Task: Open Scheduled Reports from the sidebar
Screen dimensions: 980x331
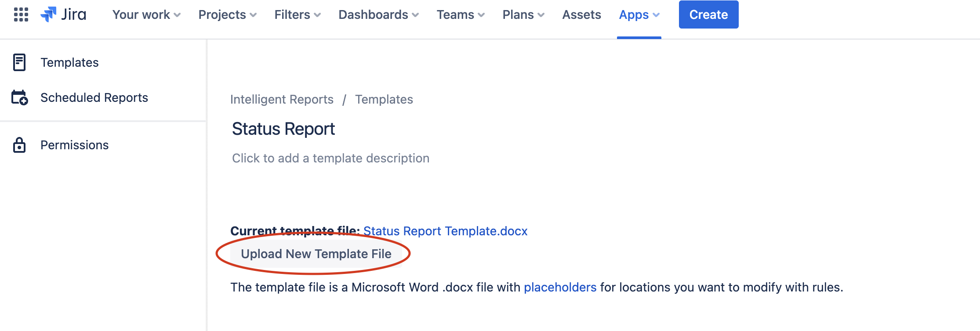Action: coord(94,97)
